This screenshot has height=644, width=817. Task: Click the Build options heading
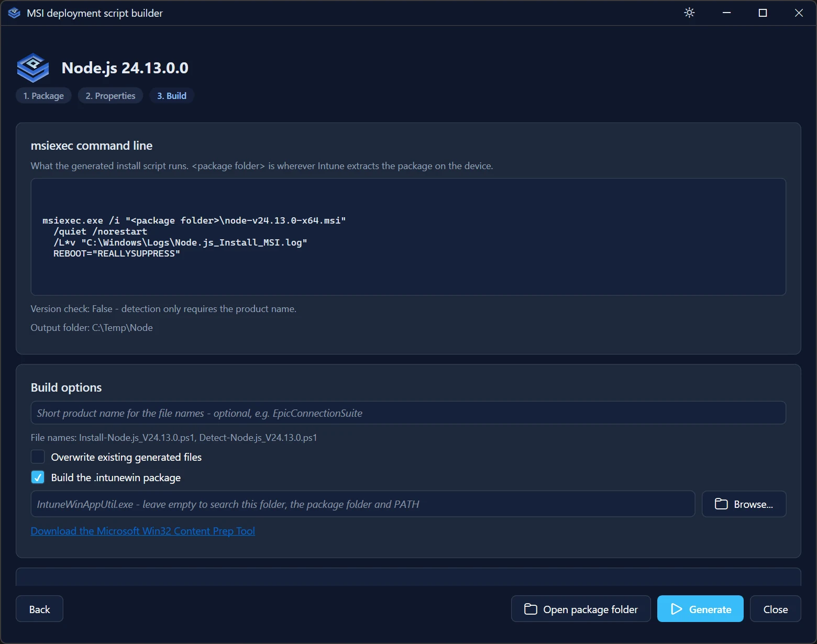point(67,387)
